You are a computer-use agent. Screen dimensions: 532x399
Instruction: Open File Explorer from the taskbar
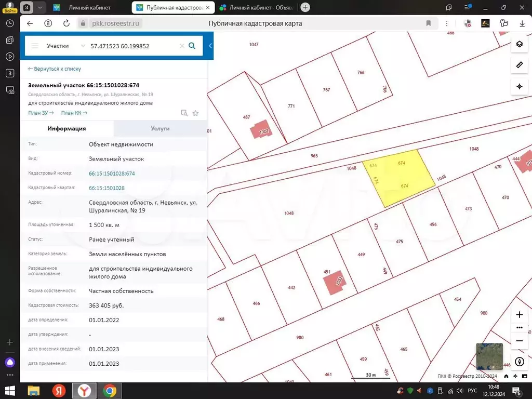[x=34, y=391]
